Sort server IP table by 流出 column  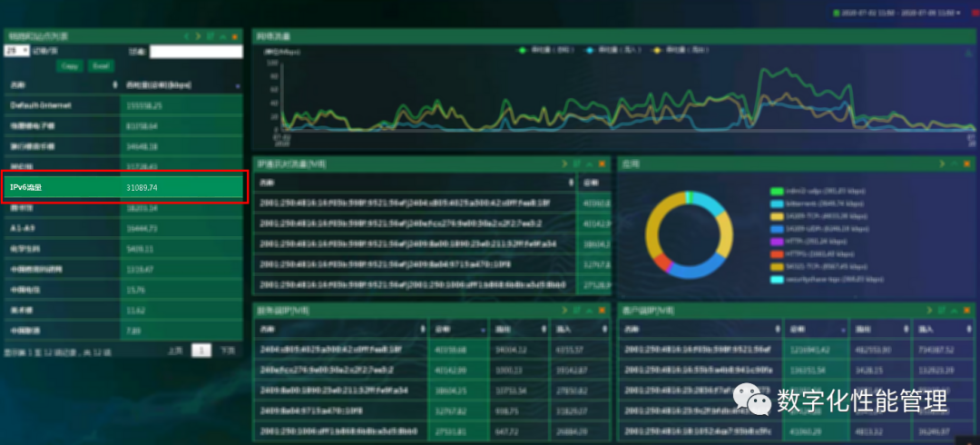pyautogui.click(x=543, y=329)
